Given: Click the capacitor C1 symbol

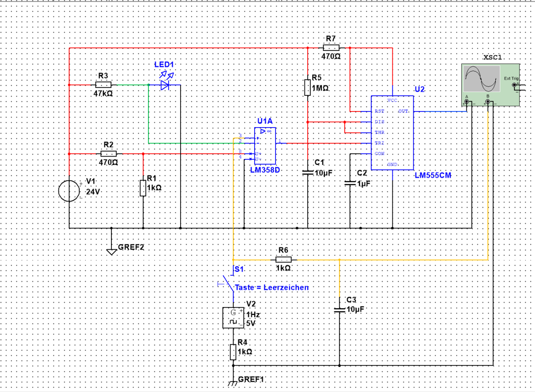Looking at the screenshot, I should (308, 172).
